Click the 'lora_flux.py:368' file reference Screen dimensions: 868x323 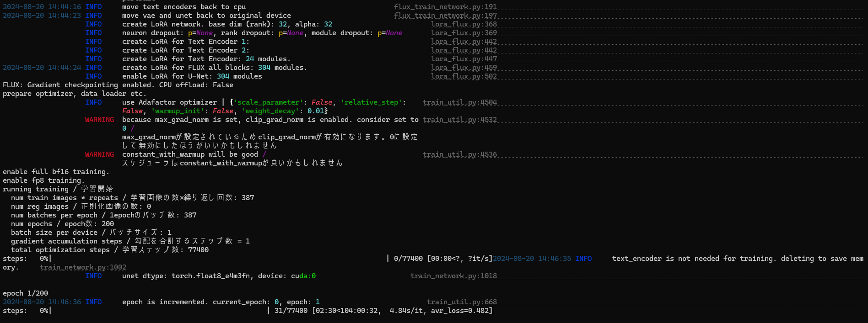coord(464,24)
